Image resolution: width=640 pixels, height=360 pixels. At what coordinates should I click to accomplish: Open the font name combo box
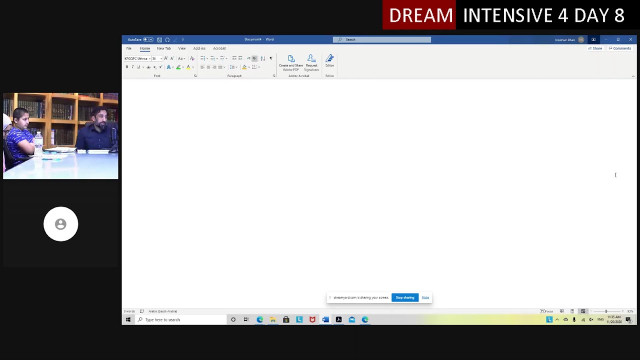(137, 58)
